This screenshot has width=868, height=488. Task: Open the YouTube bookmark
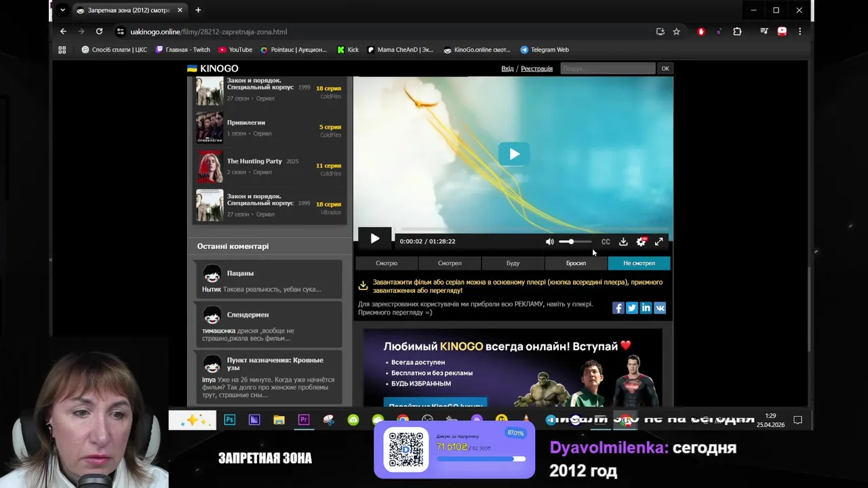pos(235,49)
